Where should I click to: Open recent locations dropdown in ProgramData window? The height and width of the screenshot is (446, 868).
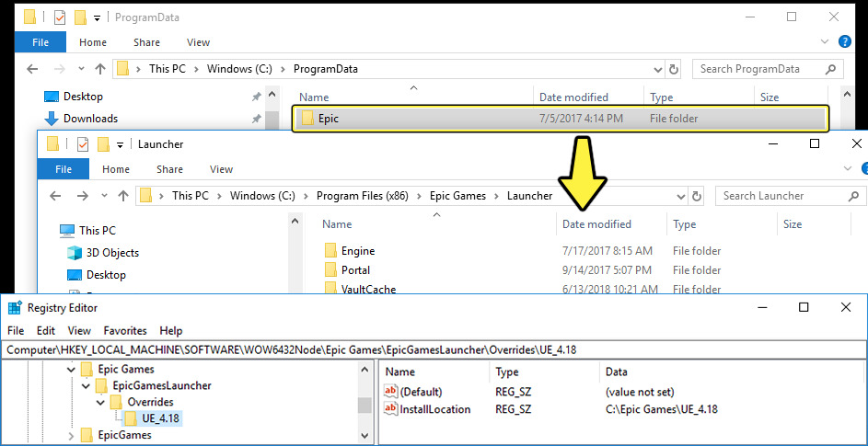[81, 69]
